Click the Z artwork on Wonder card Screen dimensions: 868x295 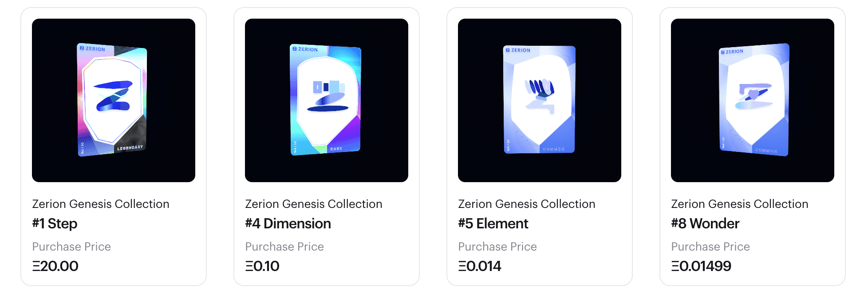pyautogui.click(x=754, y=96)
